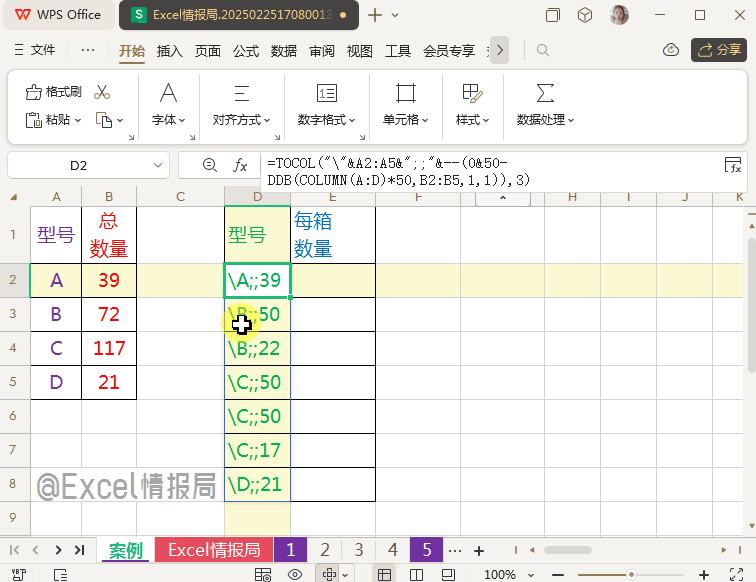
Task: Click the zoom magnifier in formula bar
Action: (209, 165)
